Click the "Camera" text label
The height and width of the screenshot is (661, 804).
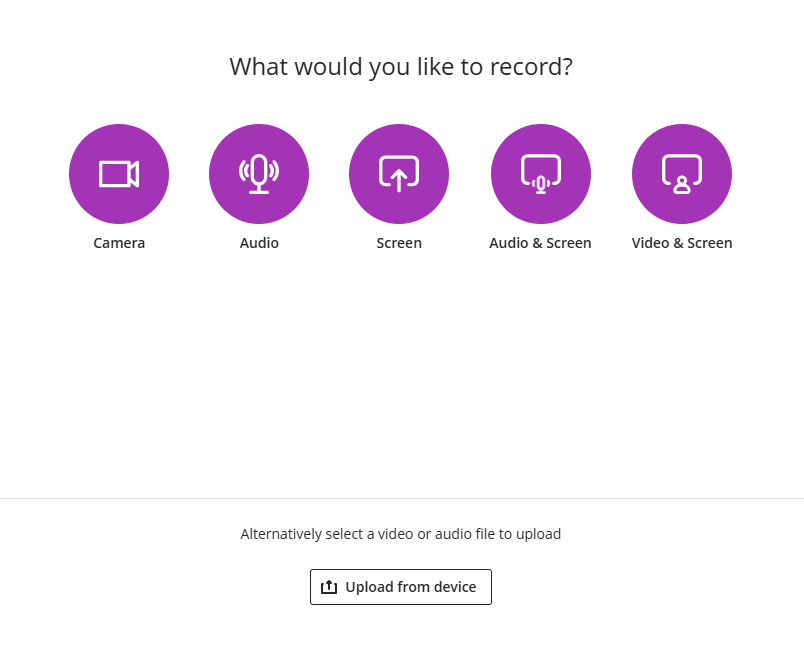click(119, 243)
